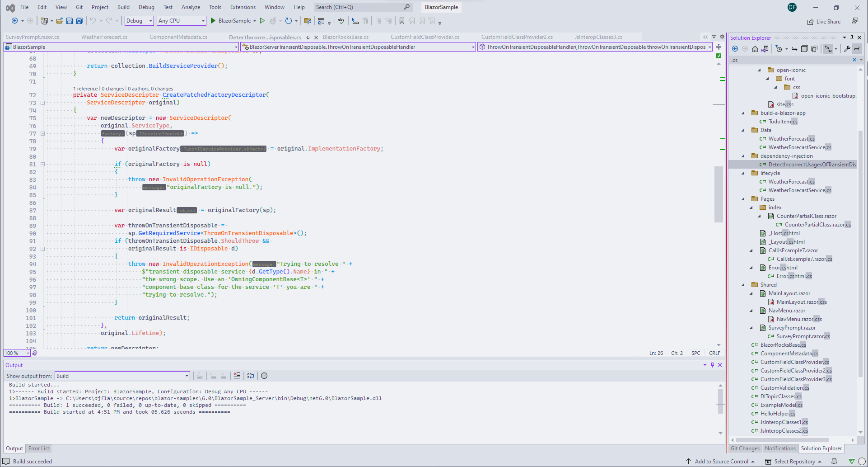The width and height of the screenshot is (868, 467).
Task: Click the Restart circular arrow icon
Action: tap(288, 21)
